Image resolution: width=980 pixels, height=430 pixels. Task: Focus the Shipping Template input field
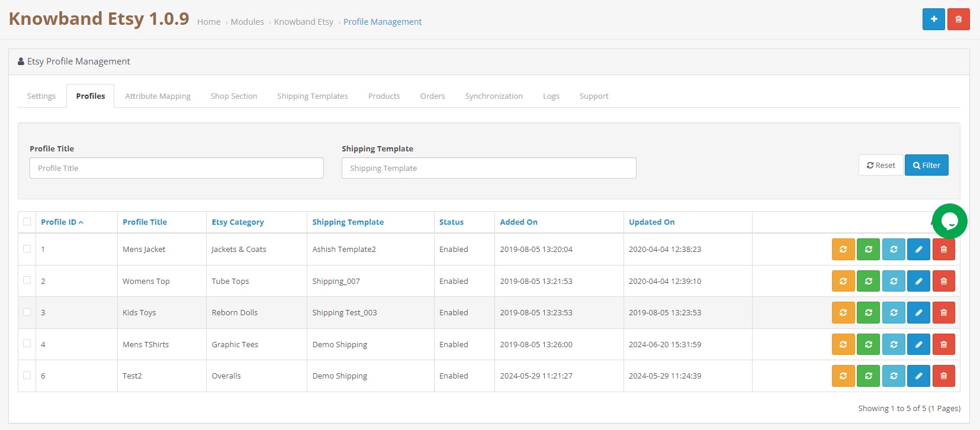(489, 168)
